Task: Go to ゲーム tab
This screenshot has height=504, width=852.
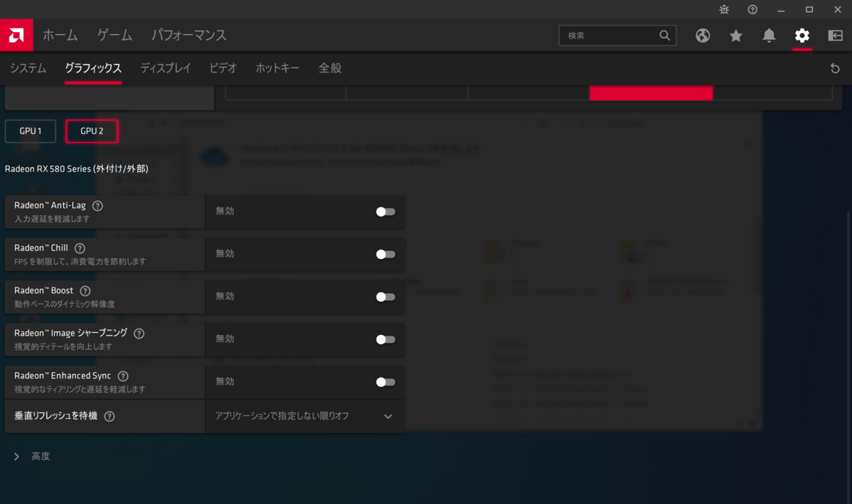Action: point(115,35)
